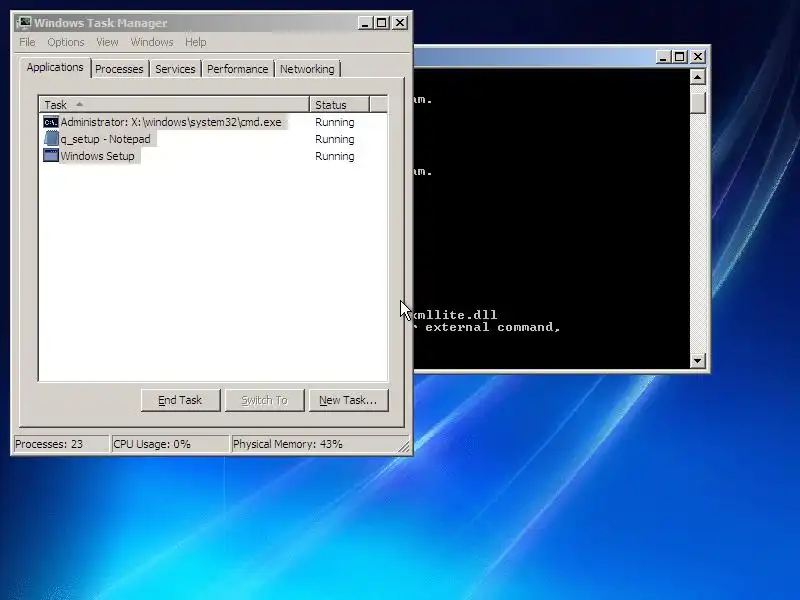Click the CPU Usage: 0% status entry

pyautogui.click(x=170, y=444)
